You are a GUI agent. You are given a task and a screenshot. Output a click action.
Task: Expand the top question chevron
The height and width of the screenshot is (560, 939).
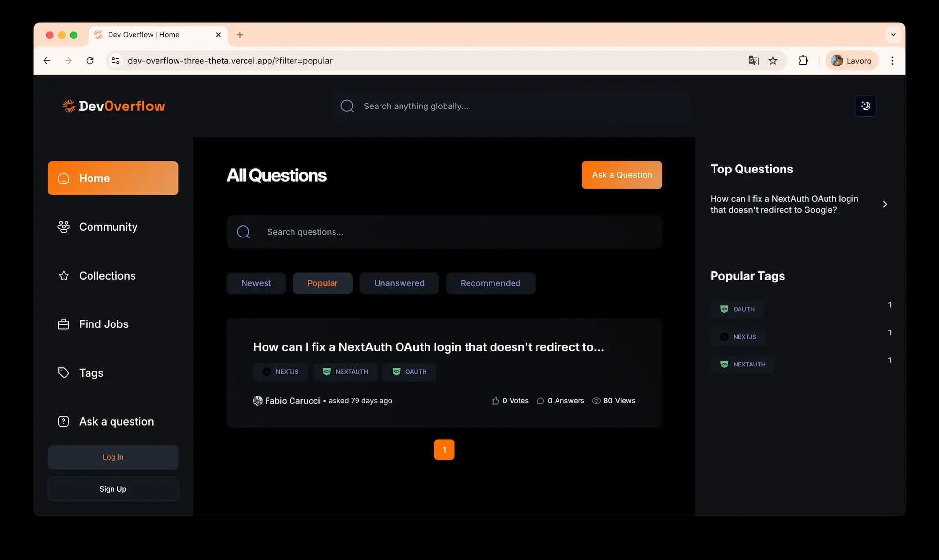(885, 204)
